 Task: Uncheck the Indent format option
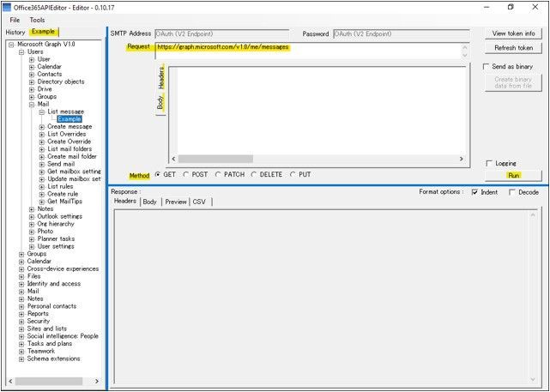click(475, 192)
